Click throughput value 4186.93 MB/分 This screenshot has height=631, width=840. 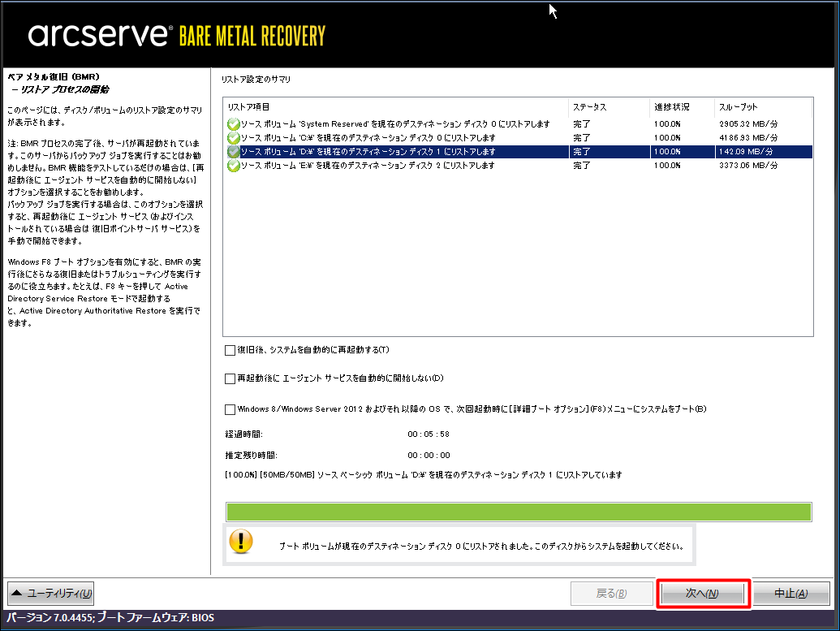click(x=747, y=138)
